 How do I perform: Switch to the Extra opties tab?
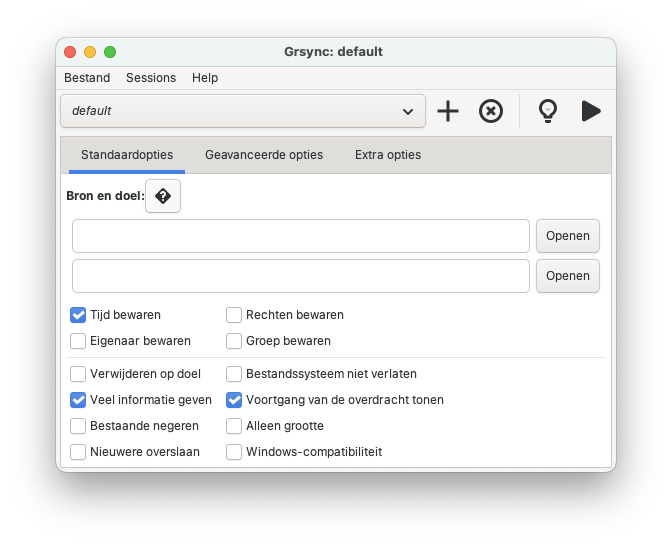(388, 155)
